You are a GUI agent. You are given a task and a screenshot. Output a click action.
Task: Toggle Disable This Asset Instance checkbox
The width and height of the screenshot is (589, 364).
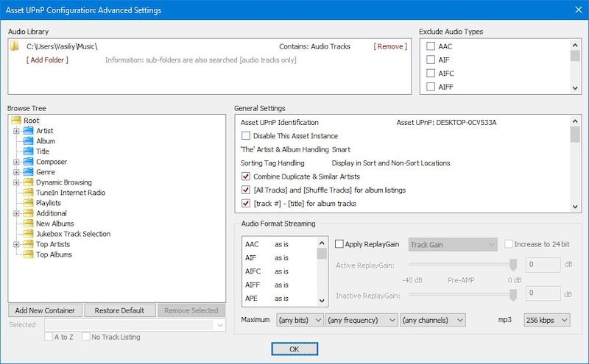[246, 136]
